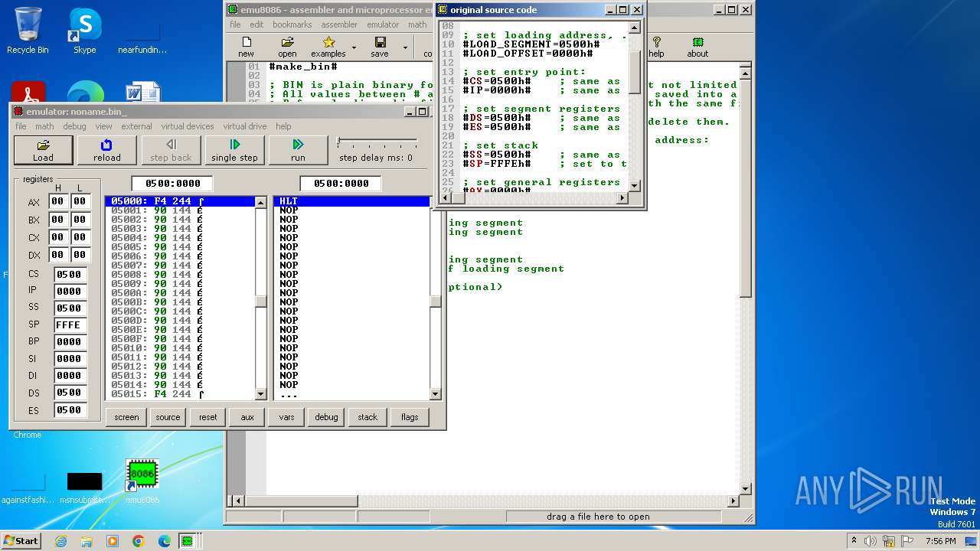Open the edit menu in emu8086
Image resolution: width=980 pixels, height=551 pixels.
pos(256,24)
